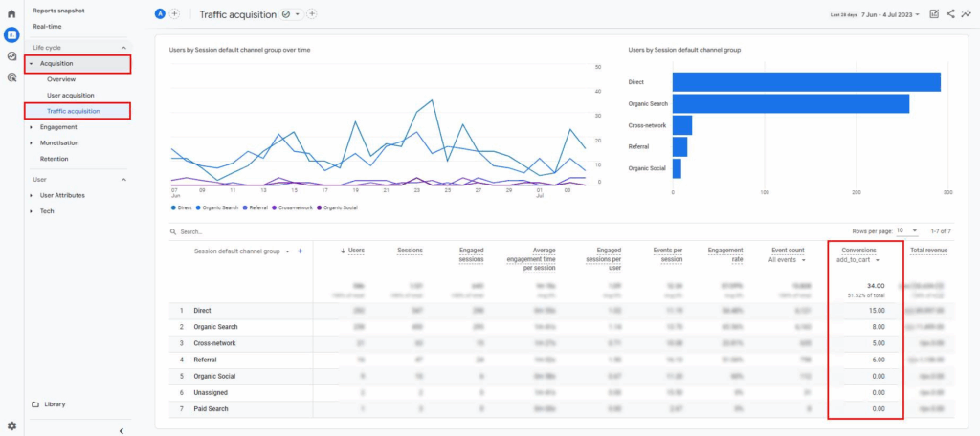Expand the User Attributes group

pos(32,195)
